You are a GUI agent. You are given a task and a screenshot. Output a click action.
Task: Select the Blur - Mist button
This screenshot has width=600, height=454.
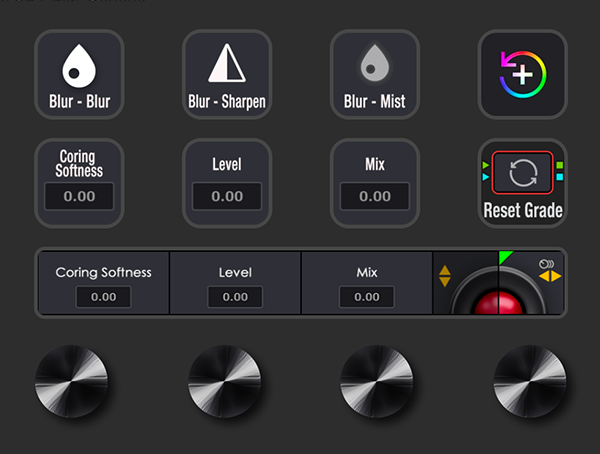pyautogui.click(x=375, y=75)
